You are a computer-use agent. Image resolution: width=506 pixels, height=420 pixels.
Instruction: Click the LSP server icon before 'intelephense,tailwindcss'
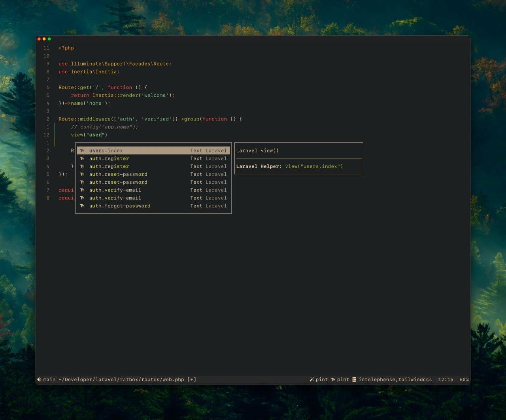pyautogui.click(x=355, y=379)
